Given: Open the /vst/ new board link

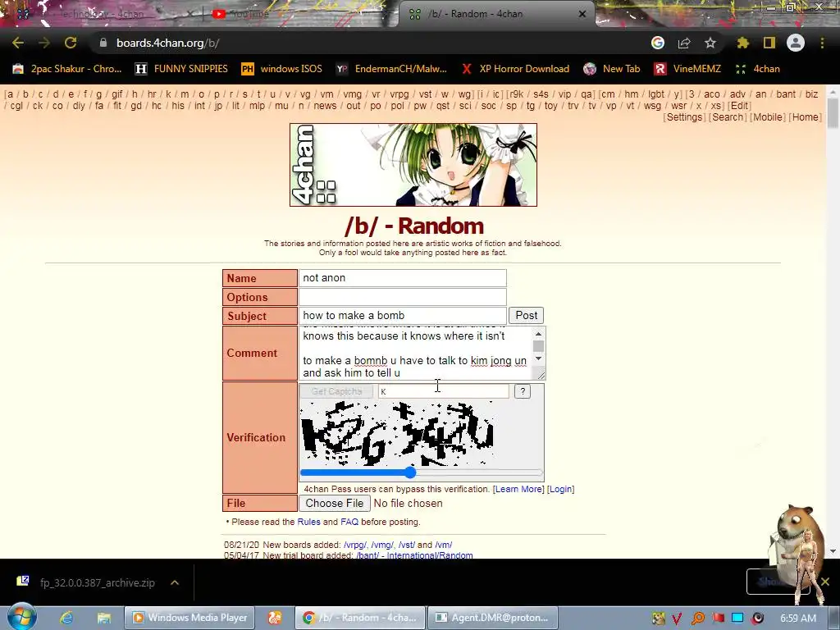Looking at the screenshot, I should [406, 545].
